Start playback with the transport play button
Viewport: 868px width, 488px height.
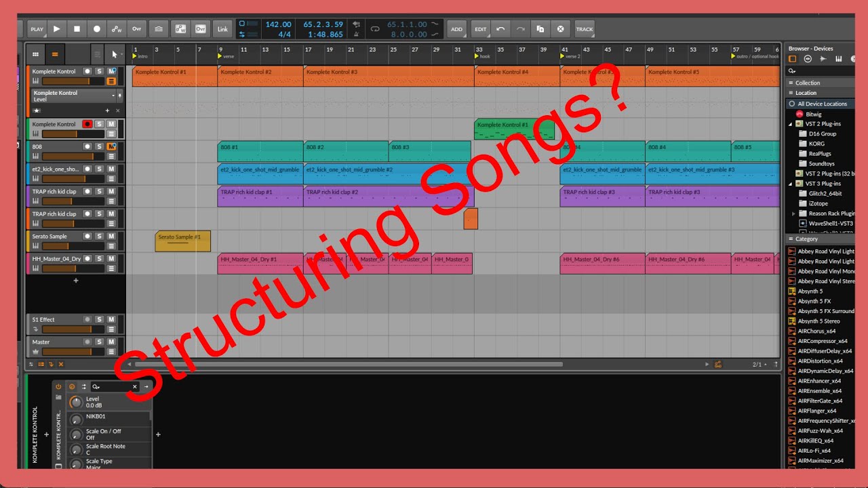click(57, 29)
